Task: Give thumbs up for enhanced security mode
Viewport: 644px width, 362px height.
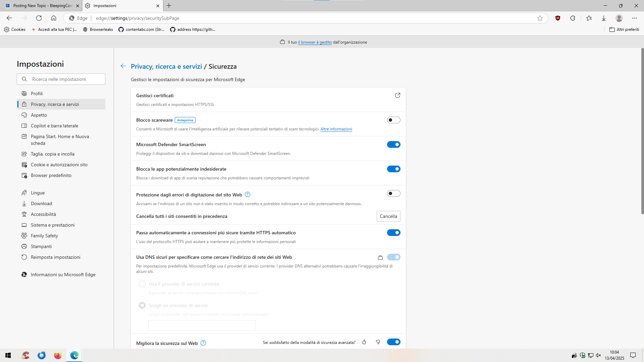Action: click(364, 342)
